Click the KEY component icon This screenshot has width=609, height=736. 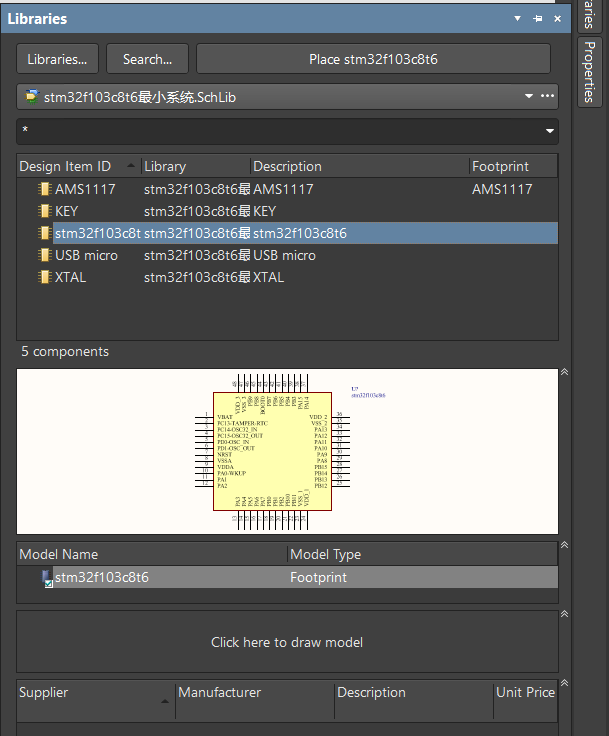pyautogui.click(x=45, y=211)
